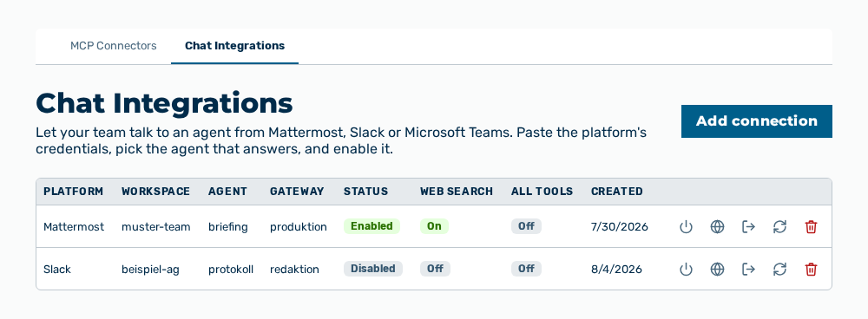The width and height of the screenshot is (868, 319).
Task: Click the sign-out arrow icon in the Mattermost row
Action: click(x=748, y=226)
